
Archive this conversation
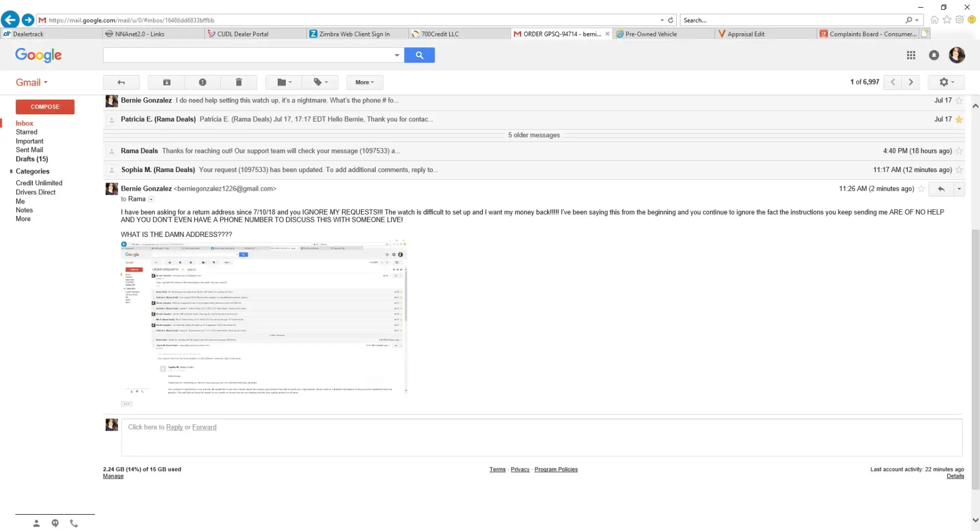pos(167,82)
